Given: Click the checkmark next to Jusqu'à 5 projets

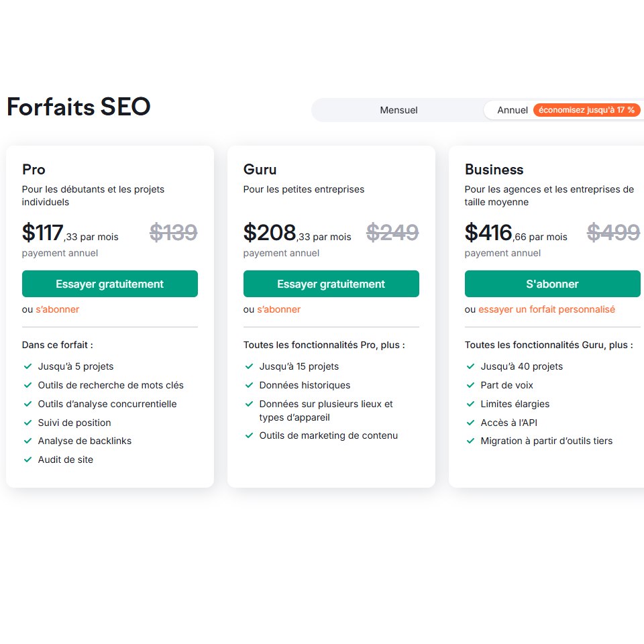Looking at the screenshot, I should coord(28,366).
